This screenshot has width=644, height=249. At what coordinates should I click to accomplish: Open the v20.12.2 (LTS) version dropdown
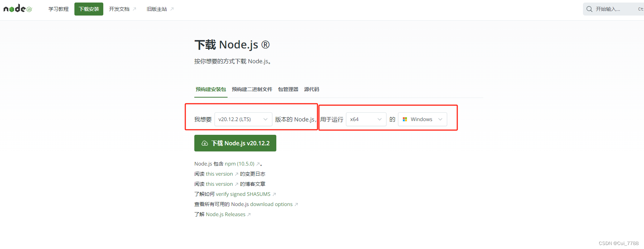[243, 119]
